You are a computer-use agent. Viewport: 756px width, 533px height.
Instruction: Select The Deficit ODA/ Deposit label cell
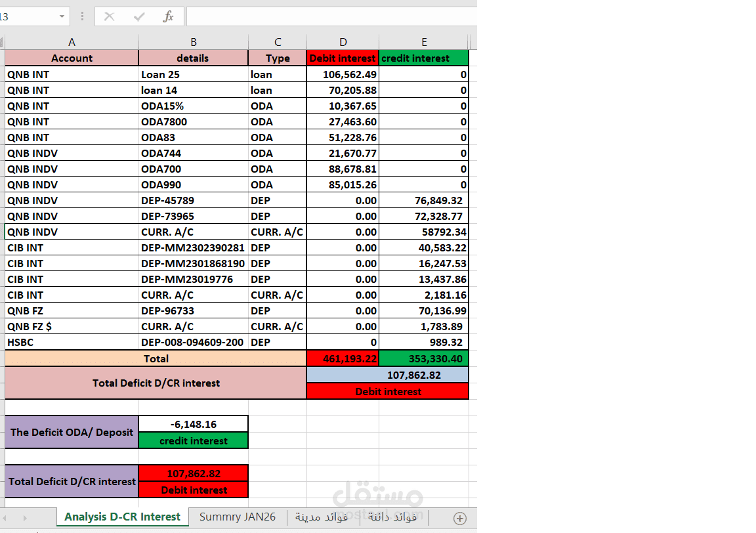coord(72,432)
